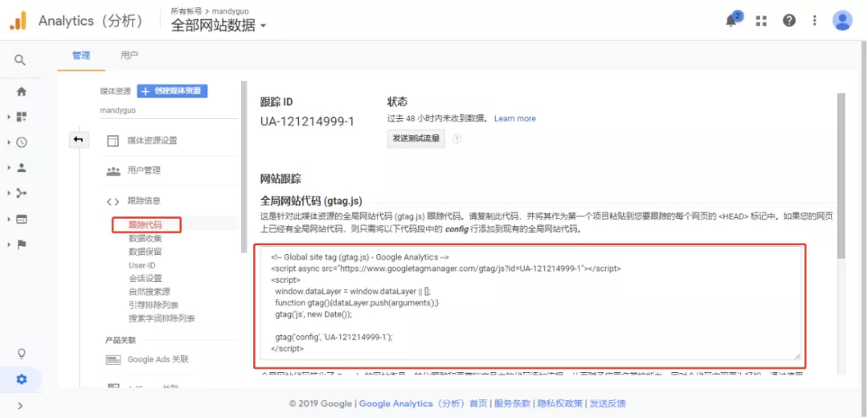Expand the Behavior section arrow
This screenshot has height=418, width=868.
click(9, 219)
